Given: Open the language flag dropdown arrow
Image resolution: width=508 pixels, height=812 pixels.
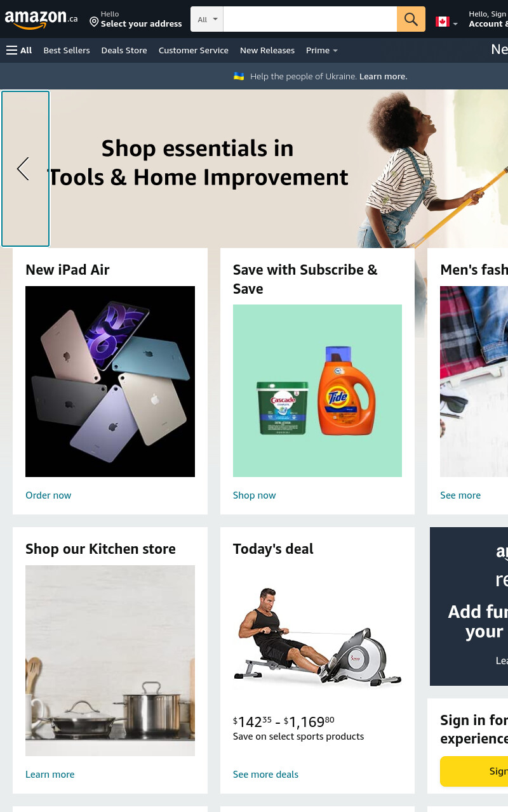Looking at the screenshot, I should [455, 24].
